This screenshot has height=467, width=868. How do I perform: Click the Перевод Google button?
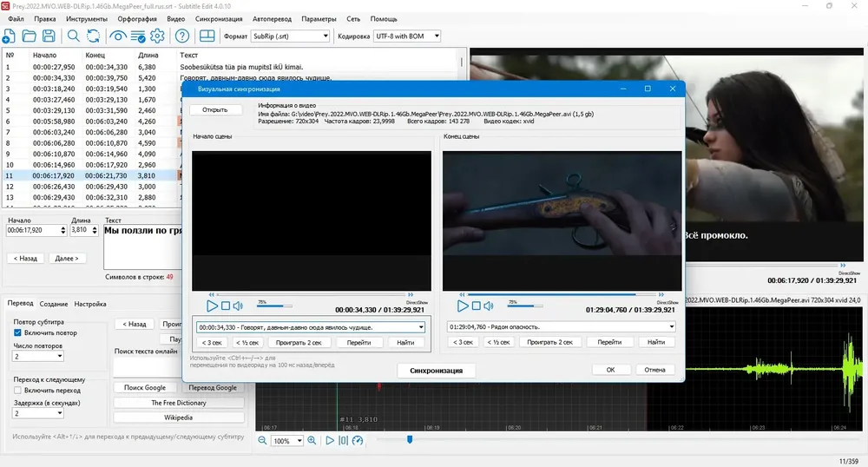tap(213, 387)
